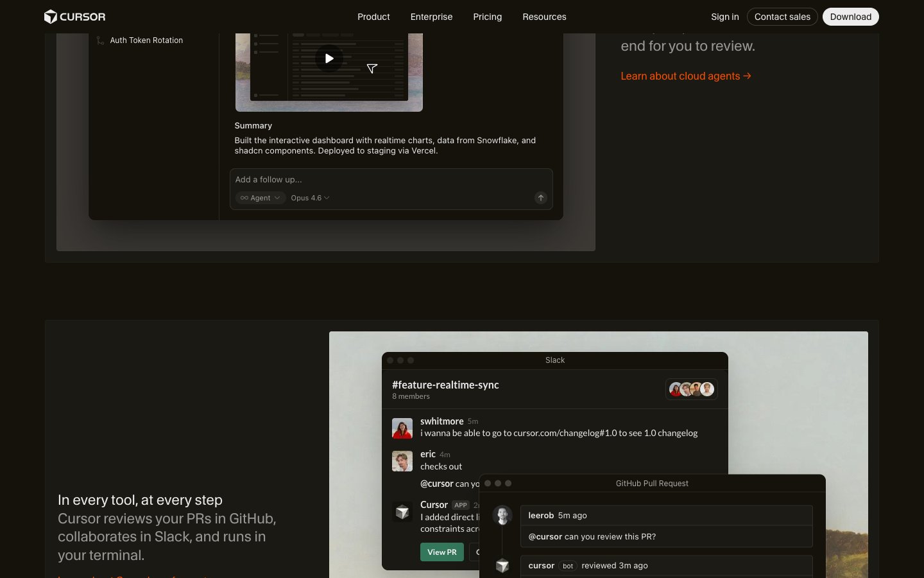Click the green View PR button

pyautogui.click(x=442, y=552)
